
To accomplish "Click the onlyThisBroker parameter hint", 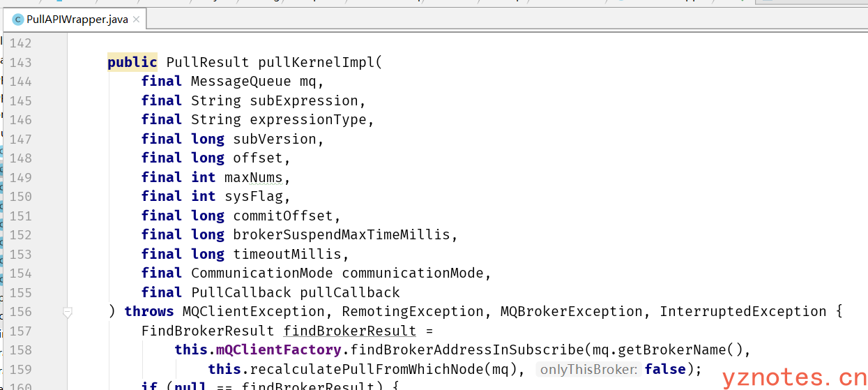I will pos(588,369).
